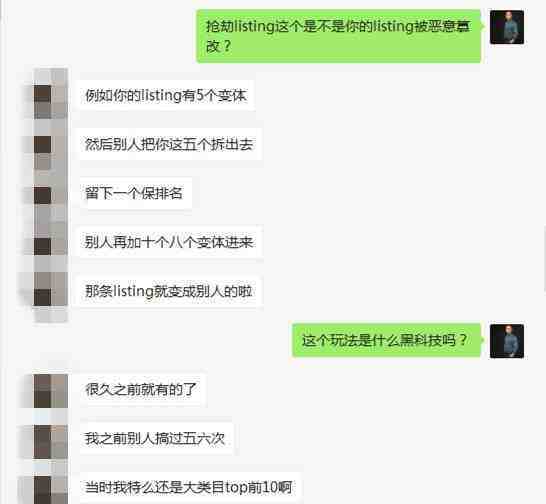The width and height of the screenshot is (546, 504).
Task: Click sender's avatar beside the first green message
Action: (507, 27)
